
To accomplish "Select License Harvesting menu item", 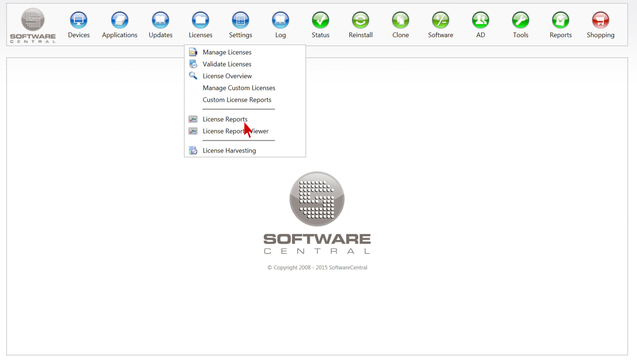I will [x=229, y=150].
